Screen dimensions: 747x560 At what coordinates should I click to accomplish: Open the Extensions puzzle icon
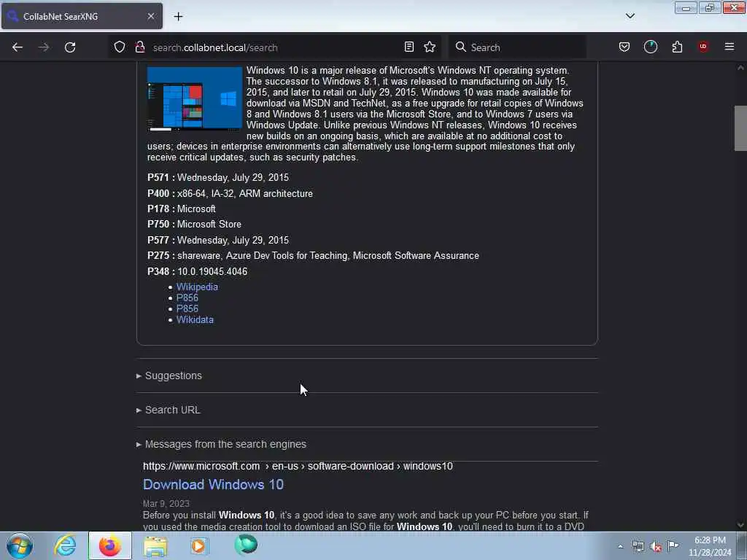pyautogui.click(x=677, y=47)
